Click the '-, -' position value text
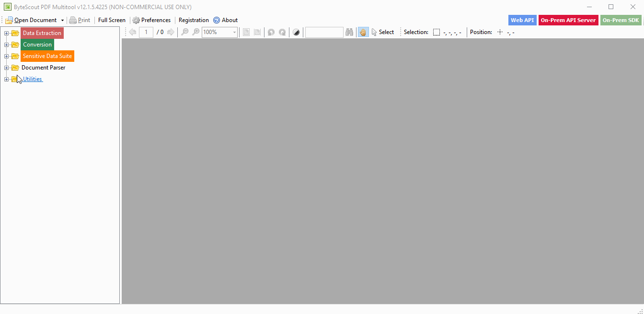This screenshot has height=314, width=644. click(511, 33)
